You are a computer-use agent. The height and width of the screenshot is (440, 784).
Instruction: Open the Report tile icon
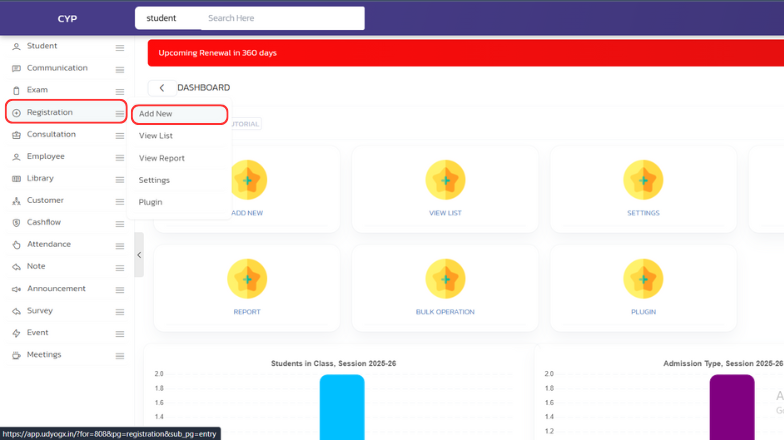point(247,279)
